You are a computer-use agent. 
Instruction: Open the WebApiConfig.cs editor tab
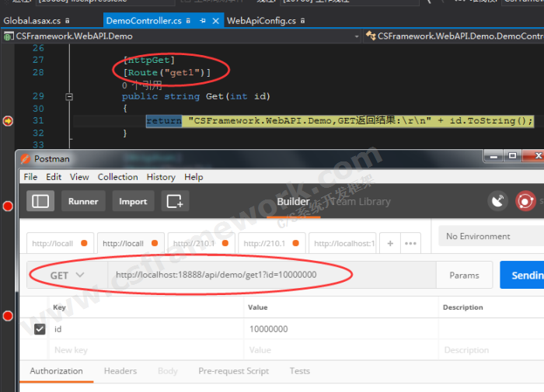click(261, 21)
